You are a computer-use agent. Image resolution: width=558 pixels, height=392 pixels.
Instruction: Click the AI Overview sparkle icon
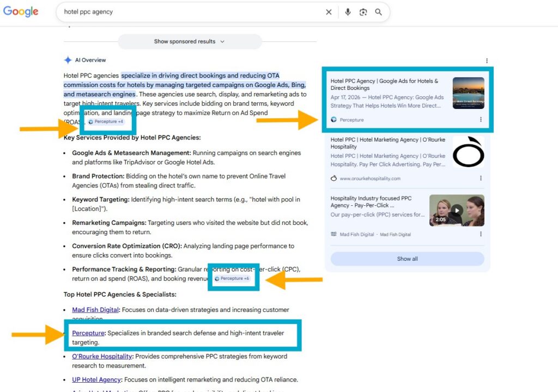pos(68,60)
